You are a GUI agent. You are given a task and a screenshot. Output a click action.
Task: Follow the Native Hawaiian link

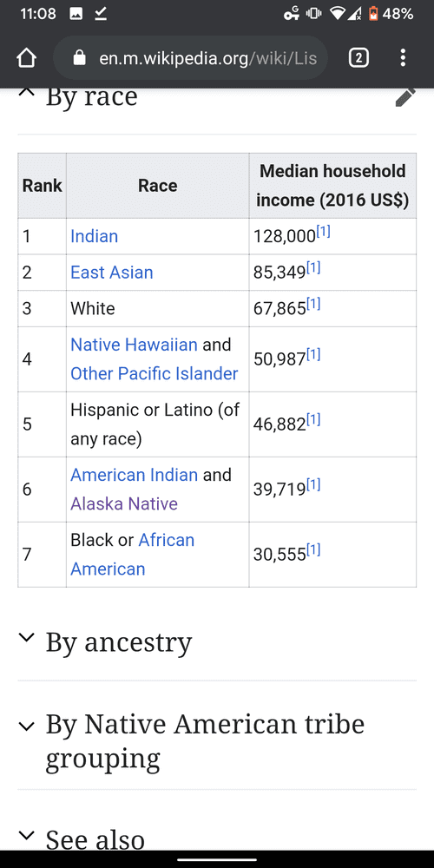click(134, 345)
